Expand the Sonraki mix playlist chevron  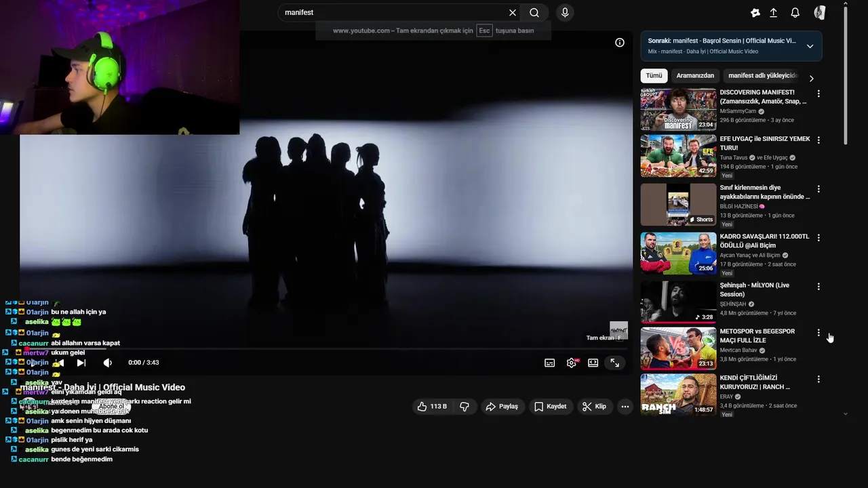click(810, 46)
